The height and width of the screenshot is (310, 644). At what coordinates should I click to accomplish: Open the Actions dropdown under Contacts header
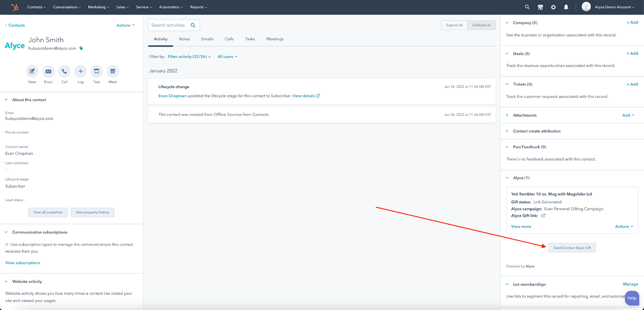click(x=126, y=25)
